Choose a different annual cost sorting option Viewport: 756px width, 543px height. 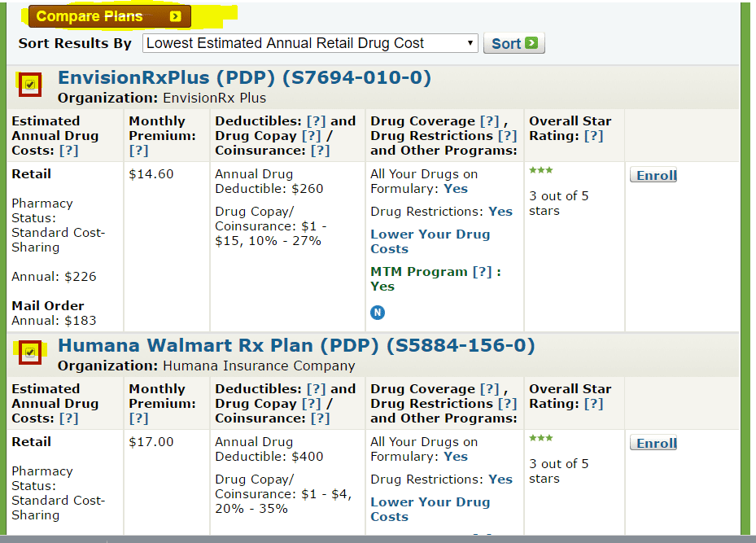[x=309, y=43]
